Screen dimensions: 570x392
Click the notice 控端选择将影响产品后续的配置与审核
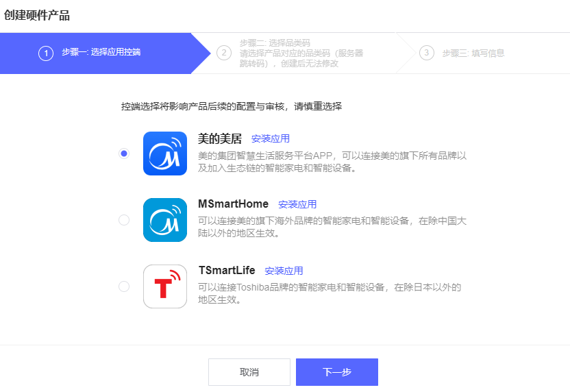pos(232,106)
